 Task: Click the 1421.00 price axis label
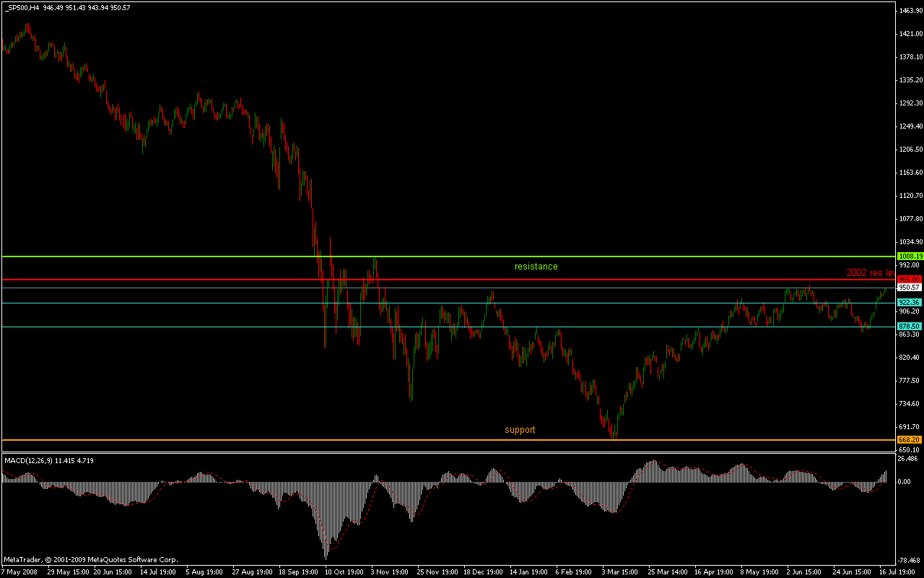click(909, 34)
